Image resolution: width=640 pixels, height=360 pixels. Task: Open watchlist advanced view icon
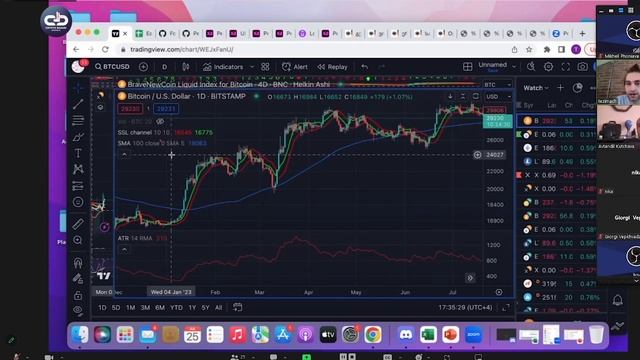[x=577, y=88]
